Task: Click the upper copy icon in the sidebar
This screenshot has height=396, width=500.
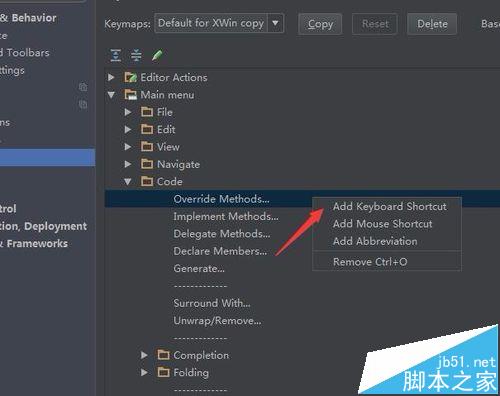Action: coord(83,87)
